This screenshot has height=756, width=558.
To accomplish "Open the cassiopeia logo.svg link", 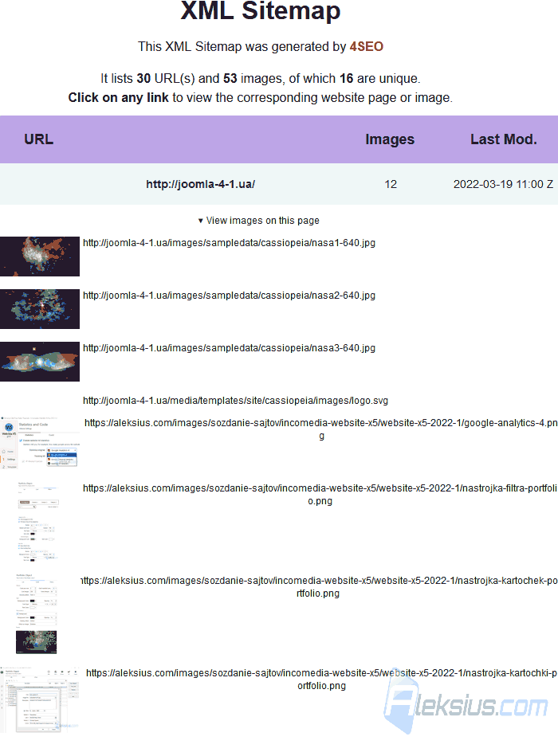I will pos(235,401).
